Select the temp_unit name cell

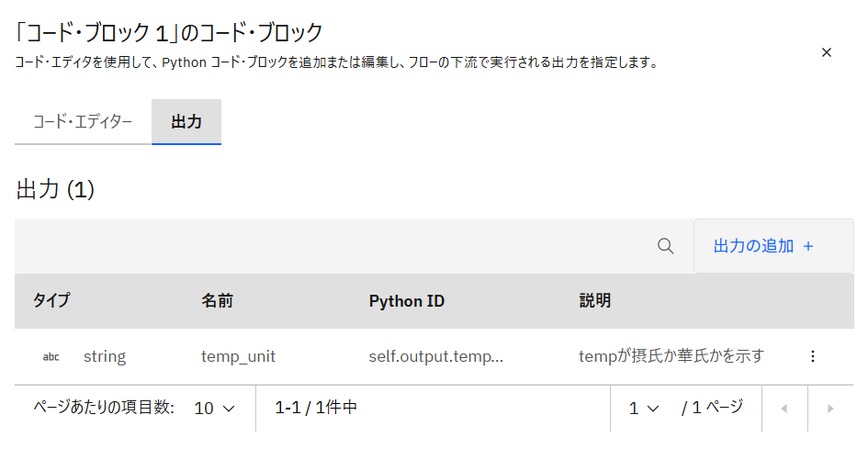[238, 356]
